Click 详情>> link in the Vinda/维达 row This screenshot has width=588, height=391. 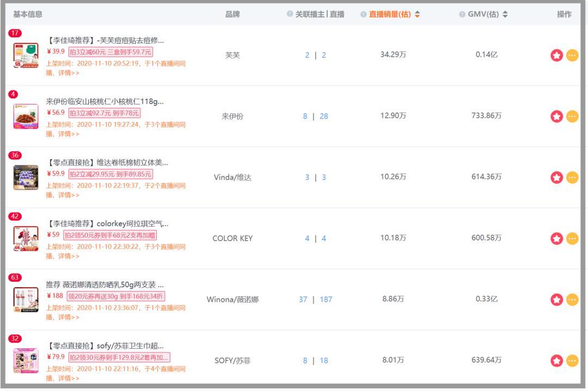(x=69, y=195)
